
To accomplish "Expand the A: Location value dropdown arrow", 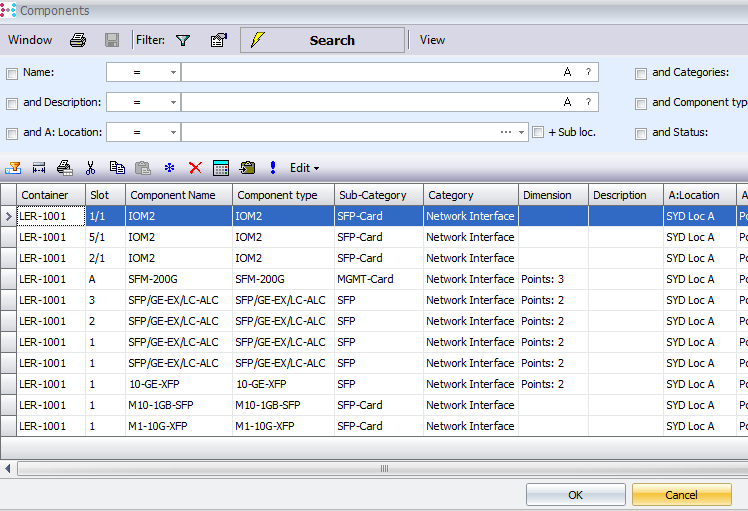I will tap(521, 132).
